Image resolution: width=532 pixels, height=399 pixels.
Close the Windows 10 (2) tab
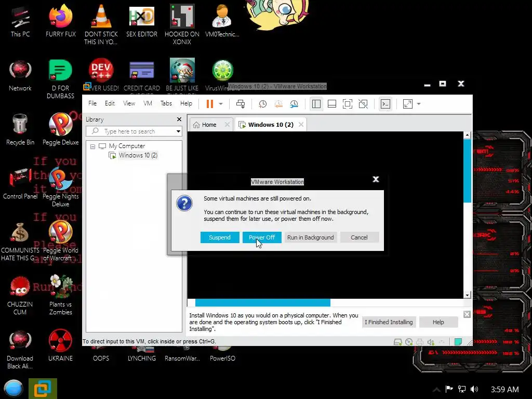point(301,125)
